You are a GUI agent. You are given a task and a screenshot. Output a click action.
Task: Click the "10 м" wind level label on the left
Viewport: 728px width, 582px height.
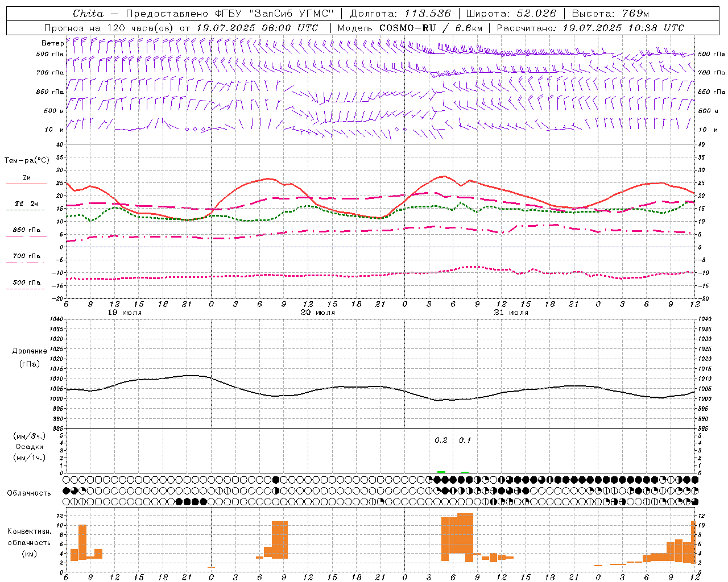point(54,130)
